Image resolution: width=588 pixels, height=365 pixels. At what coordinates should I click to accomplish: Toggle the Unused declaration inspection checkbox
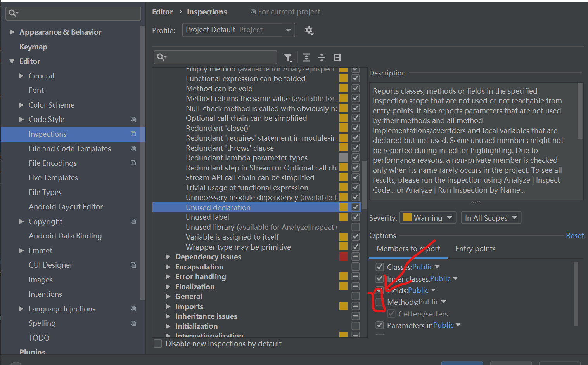(355, 207)
